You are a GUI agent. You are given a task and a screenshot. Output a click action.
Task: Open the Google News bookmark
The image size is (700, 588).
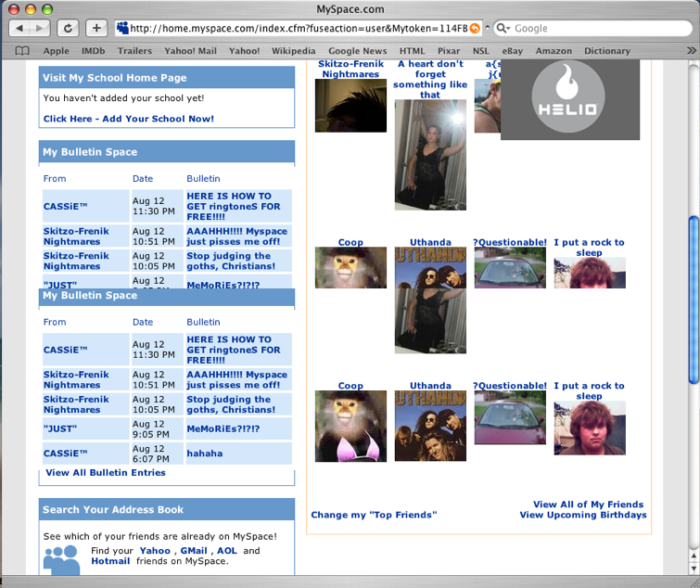click(358, 51)
